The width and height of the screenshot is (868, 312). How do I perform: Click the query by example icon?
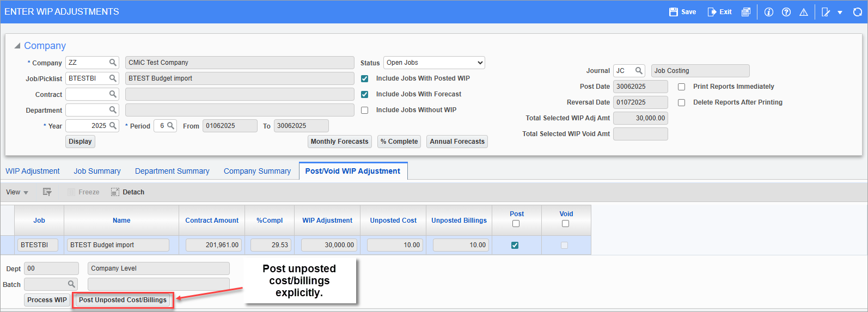[x=47, y=192]
